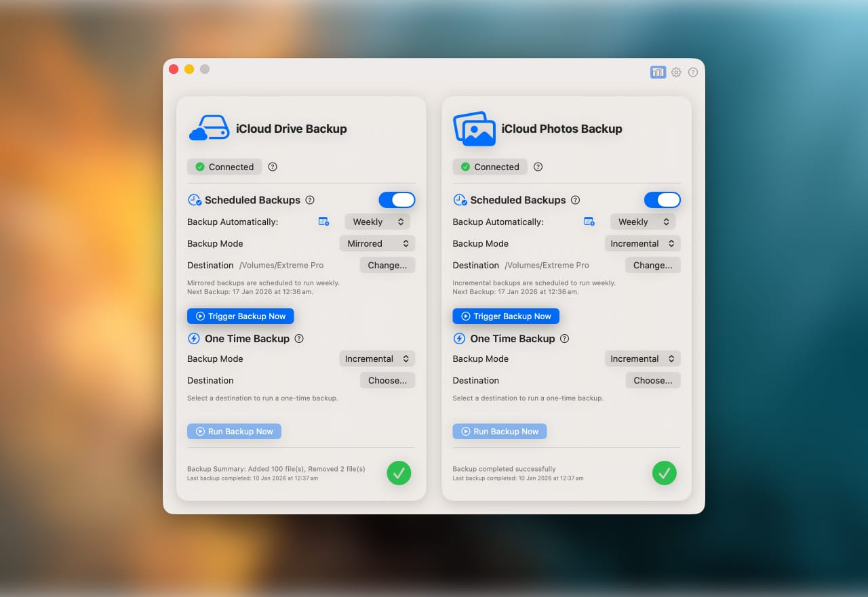
Task: Click 'Backup Summary: Added 100 file(s)' text
Action: point(276,469)
